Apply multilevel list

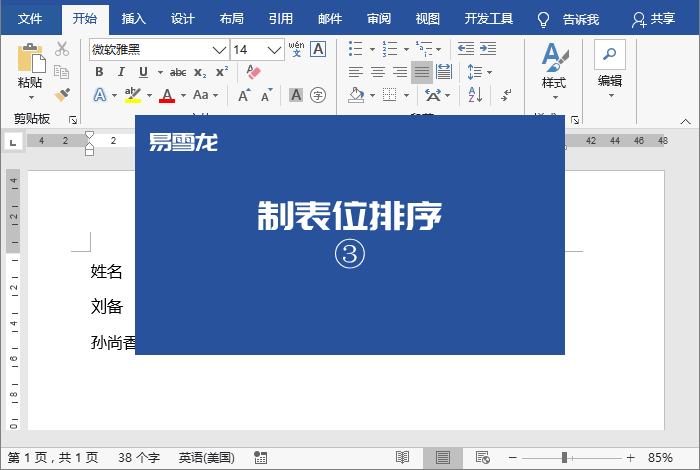(x=424, y=49)
